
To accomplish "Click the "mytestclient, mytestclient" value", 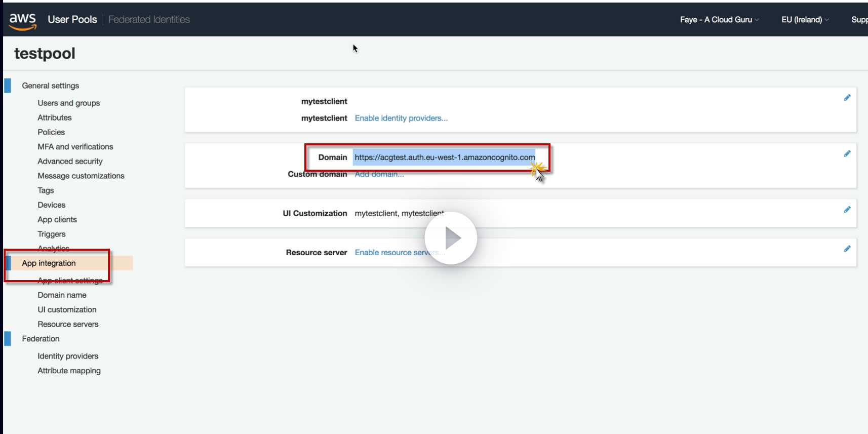I will click(x=399, y=214).
